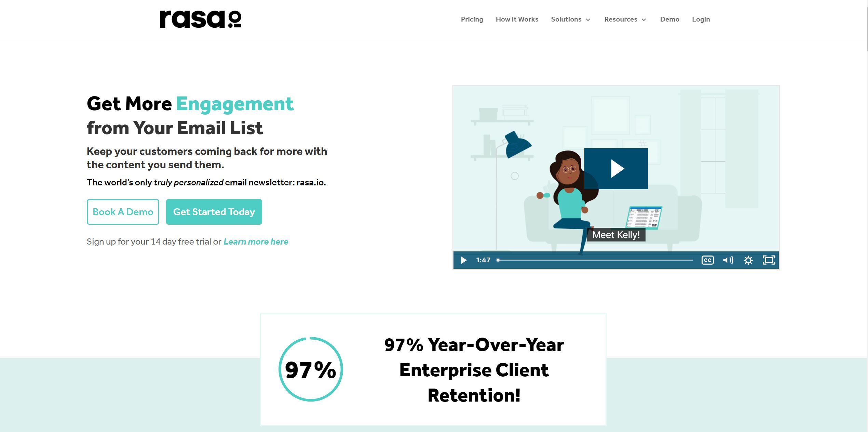Click the Book A Demo button

click(123, 212)
